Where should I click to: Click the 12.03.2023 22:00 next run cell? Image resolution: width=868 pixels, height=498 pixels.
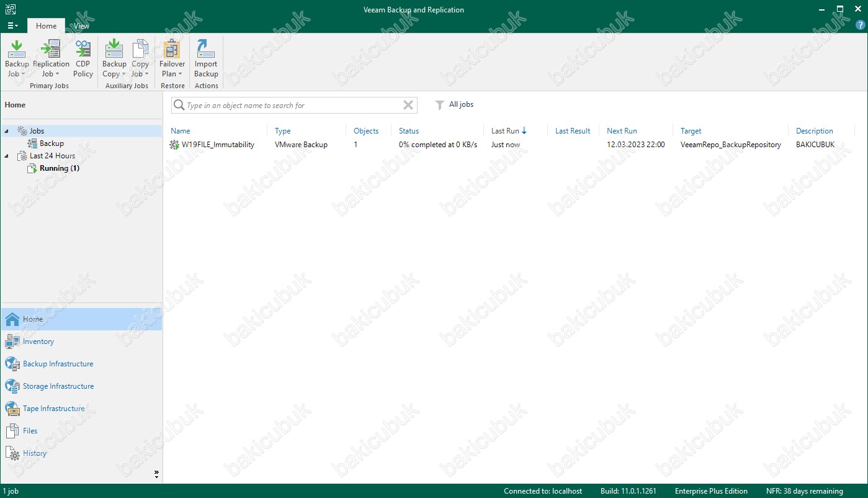(635, 145)
